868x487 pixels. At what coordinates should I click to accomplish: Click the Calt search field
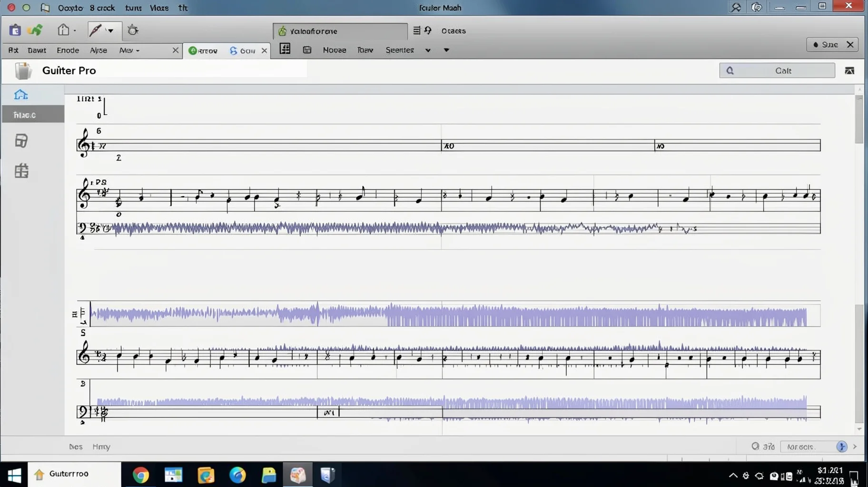tap(777, 70)
